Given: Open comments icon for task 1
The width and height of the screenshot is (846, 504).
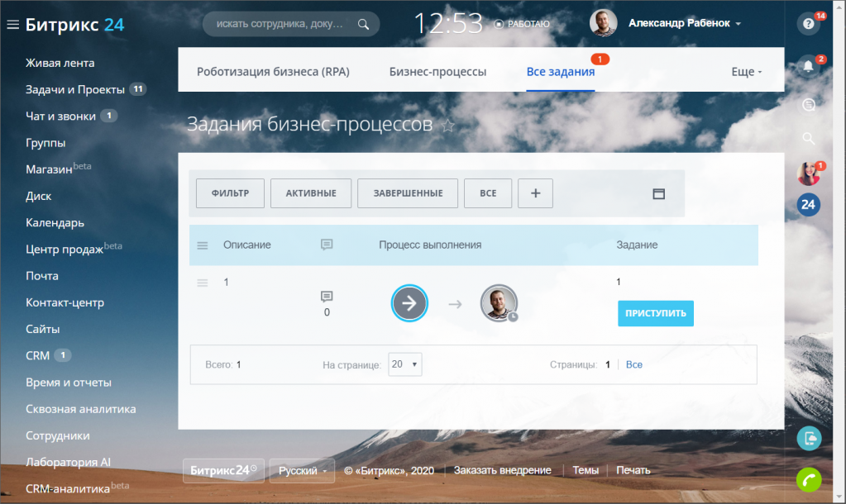Looking at the screenshot, I should coord(327,297).
